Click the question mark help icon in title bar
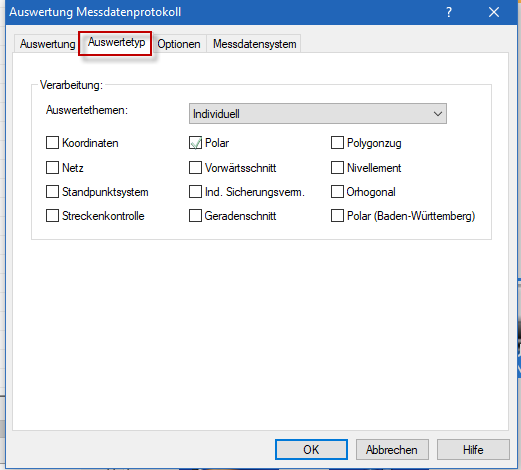The height and width of the screenshot is (470, 521). (449, 12)
